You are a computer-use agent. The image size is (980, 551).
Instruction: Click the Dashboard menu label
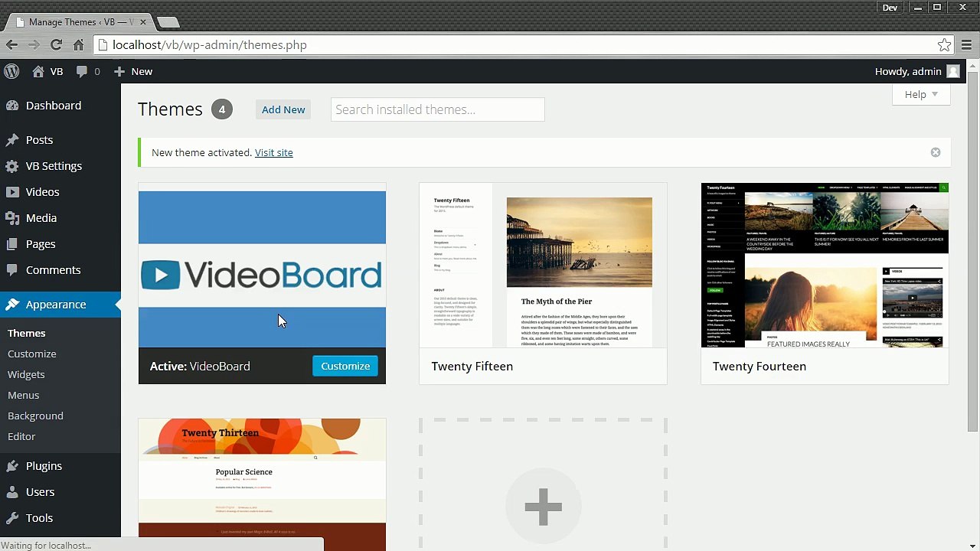[54, 106]
